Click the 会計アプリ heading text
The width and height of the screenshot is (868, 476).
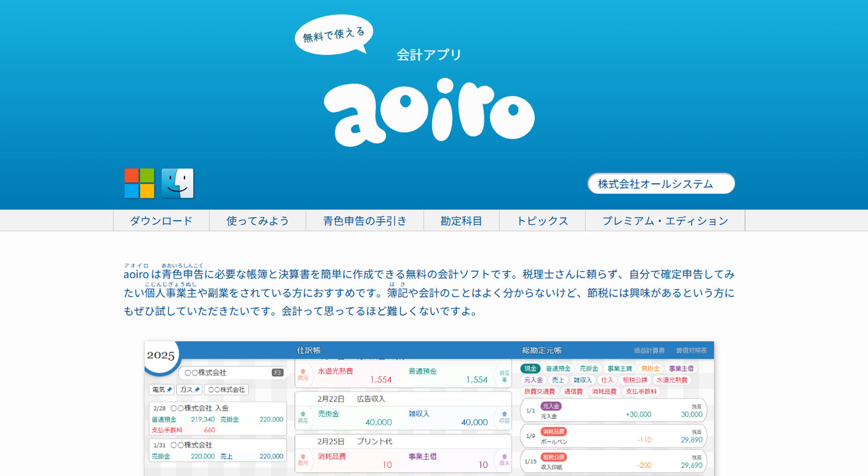tap(429, 54)
